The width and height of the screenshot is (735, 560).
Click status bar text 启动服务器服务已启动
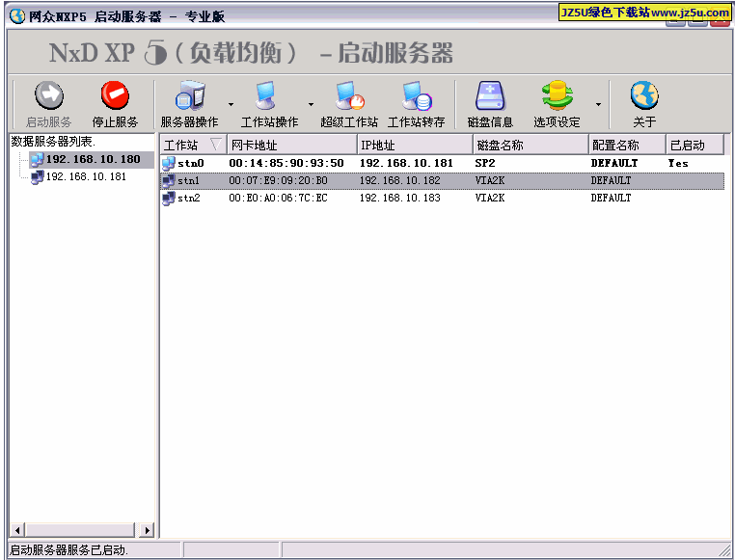[68, 549]
